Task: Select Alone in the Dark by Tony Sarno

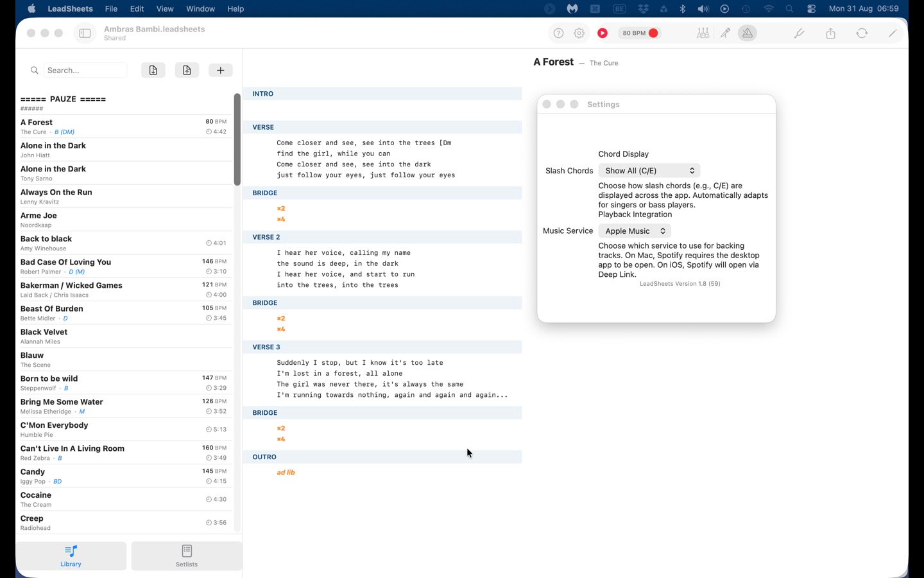Action: pos(124,173)
